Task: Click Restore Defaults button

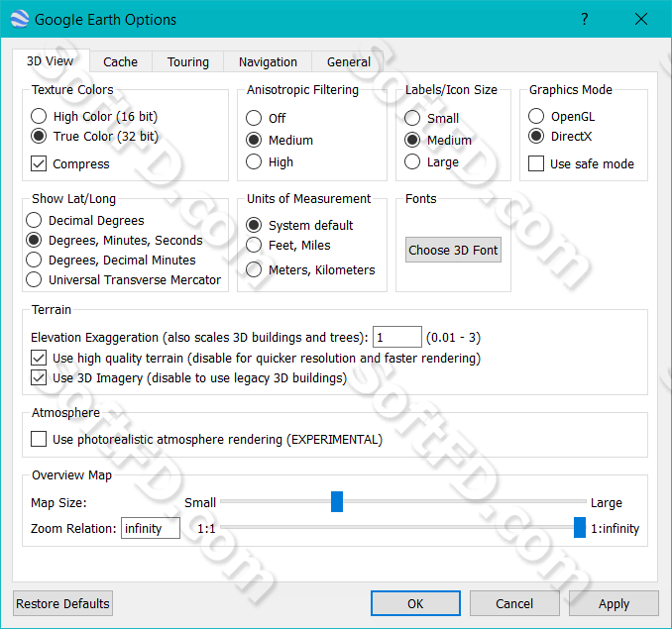Action: coord(63,603)
